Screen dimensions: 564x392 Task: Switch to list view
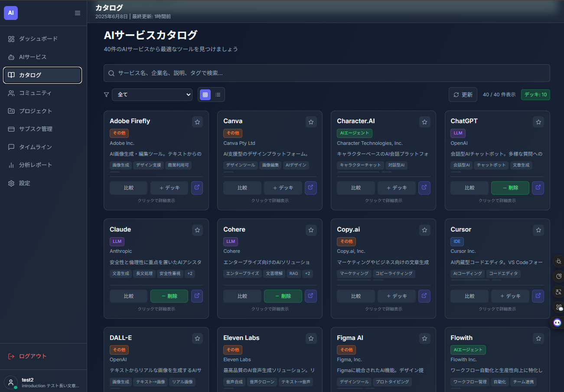pos(218,95)
